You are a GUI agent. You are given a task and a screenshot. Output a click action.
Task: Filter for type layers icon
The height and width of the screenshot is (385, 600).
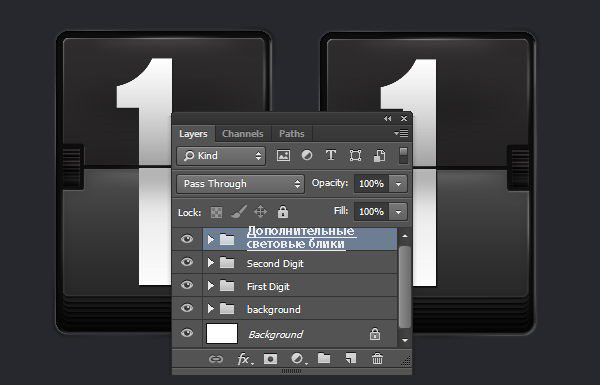pos(331,155)
